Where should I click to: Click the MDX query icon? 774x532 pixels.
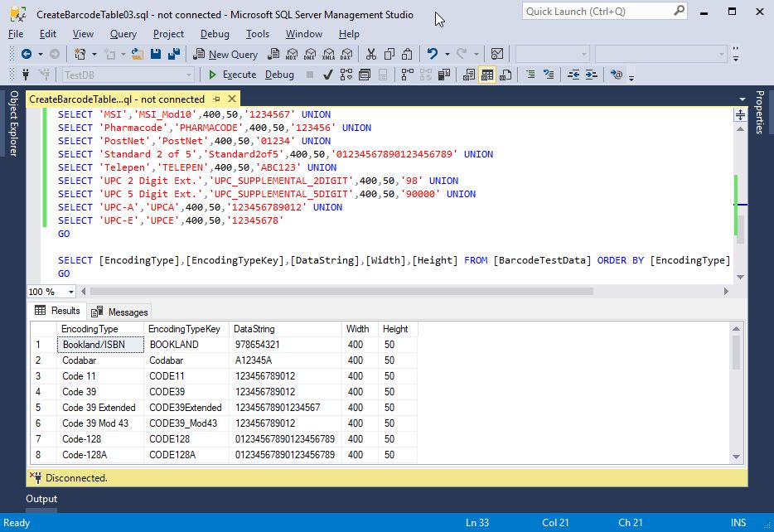pos(291,54)
